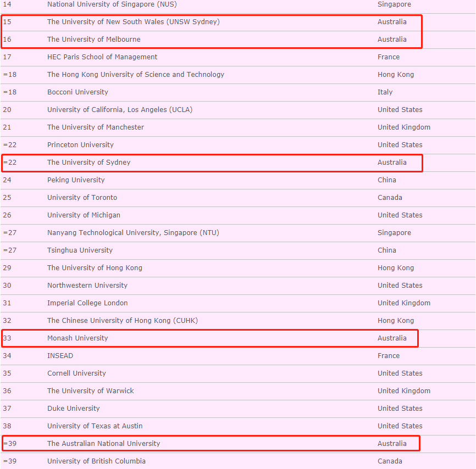Click The University of Manchester name
Screen dimensions: 476x469
(x=96, y=127)
